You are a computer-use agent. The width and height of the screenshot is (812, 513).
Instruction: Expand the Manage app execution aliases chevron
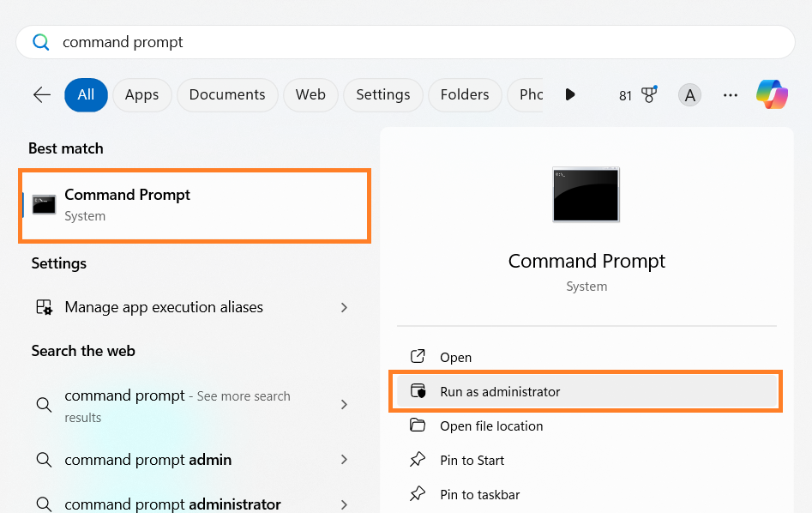pyautogui.click(x=344, y=307)
